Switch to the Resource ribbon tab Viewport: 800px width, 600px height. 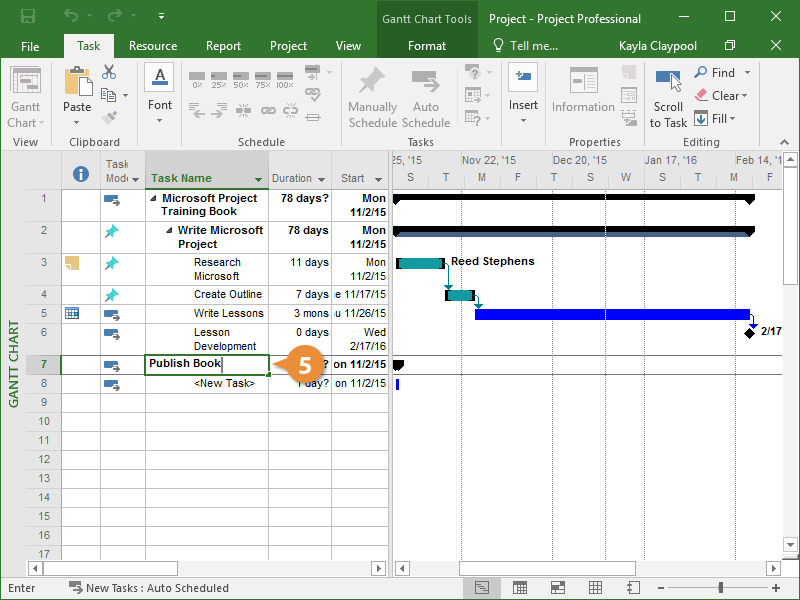(x=153, y=46)
